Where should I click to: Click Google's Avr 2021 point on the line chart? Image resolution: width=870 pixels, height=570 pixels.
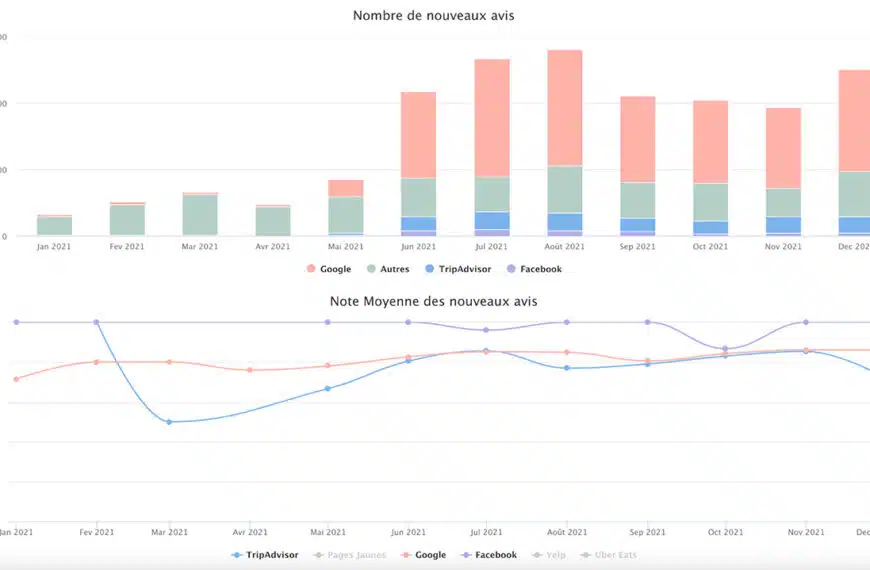tap(249, 370)
